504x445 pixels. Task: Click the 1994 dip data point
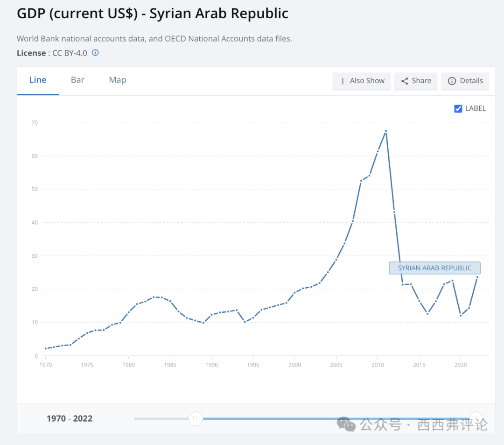[x=245, y=322]
